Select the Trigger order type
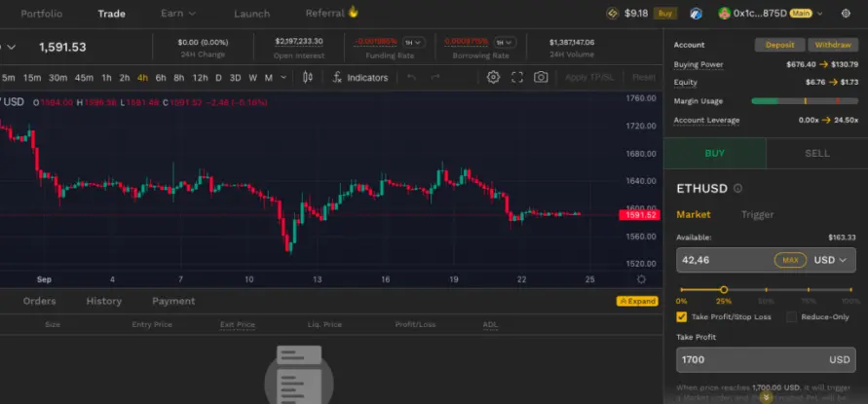Screen dimensions: 868x404 coord(757,215)
